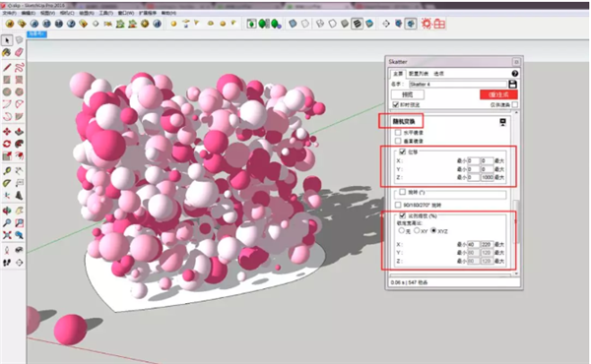Viewport: 591px width, 364px height.
Task: Disable the translation checkbox above X Y Z
Action: 402,152
